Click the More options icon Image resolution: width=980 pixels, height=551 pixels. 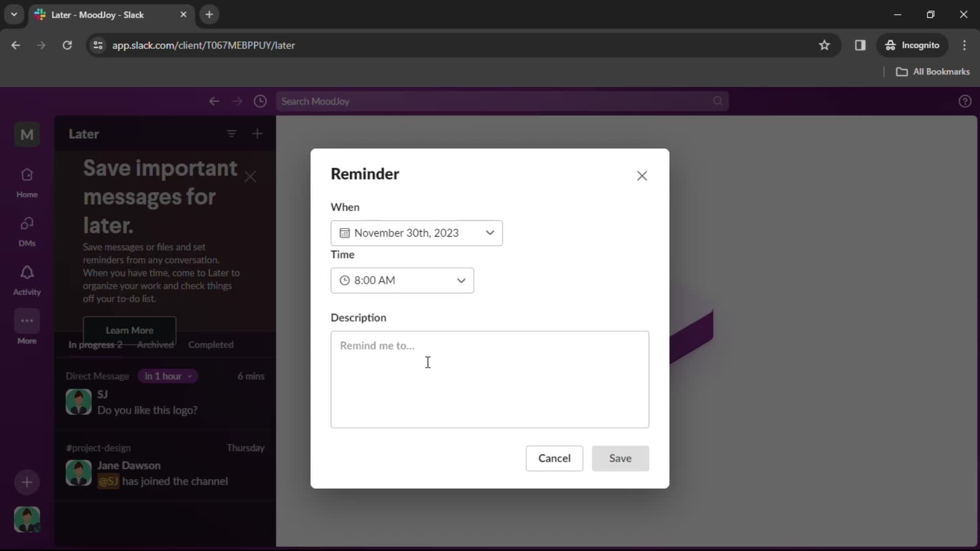[x=27, y=321]
